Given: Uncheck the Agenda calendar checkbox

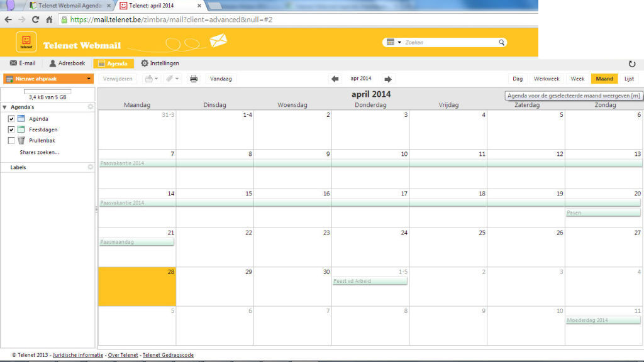Looking at the screenshot, I should click(x=11, y=119).
